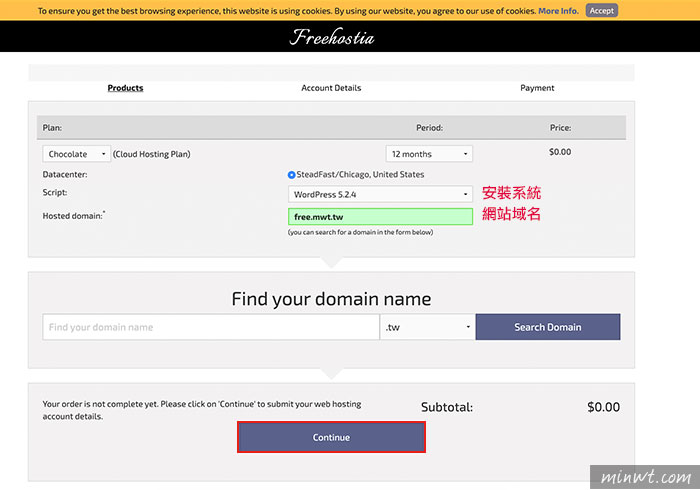Image resolution: width=700 pixels, height=490 pixels.
Task: Open the Chocolate plan dropdown
Action: pos(76,154)
